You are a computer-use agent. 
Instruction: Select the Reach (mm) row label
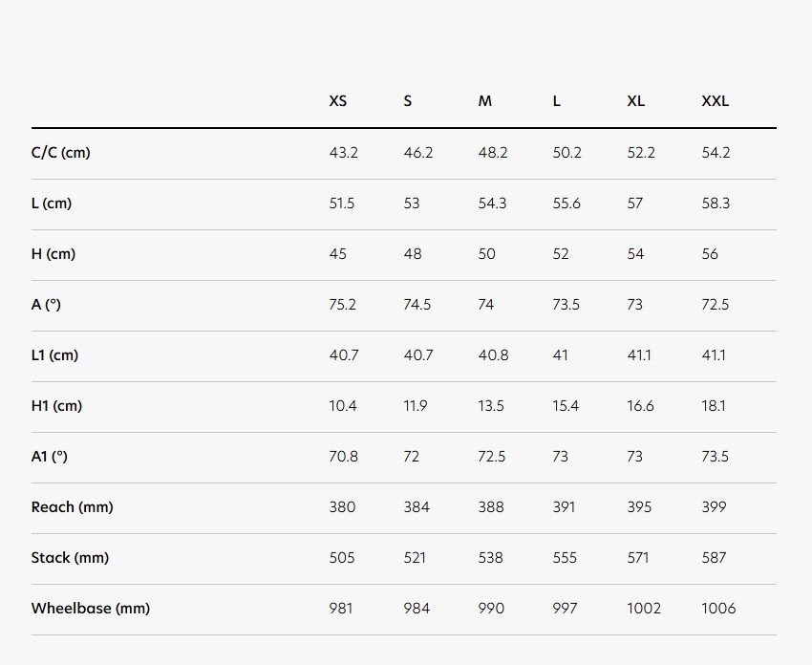click(72, 507)
